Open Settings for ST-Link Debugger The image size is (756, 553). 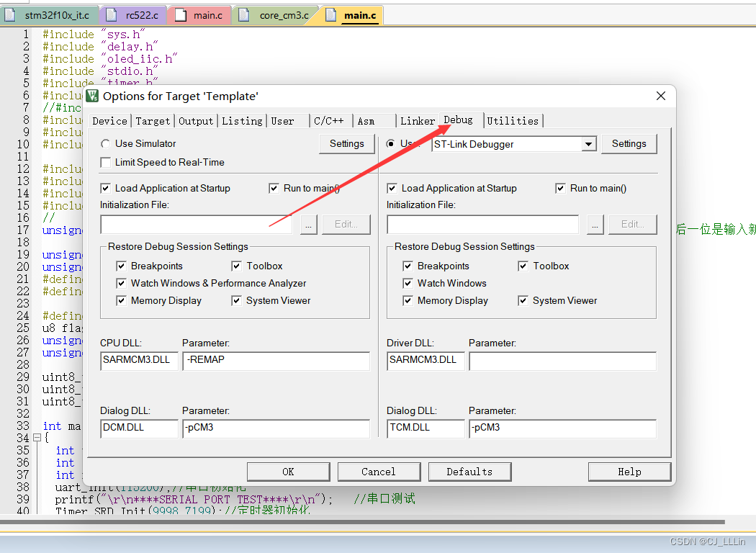click(629, 143)
